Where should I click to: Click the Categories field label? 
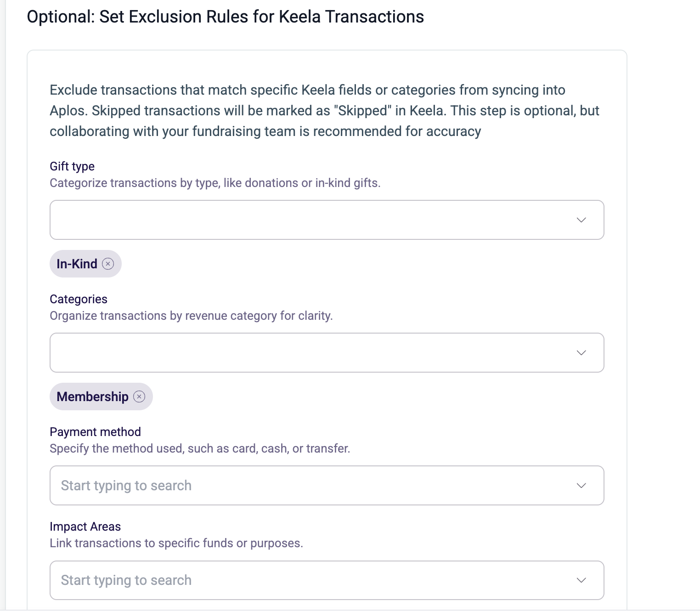[x=79, y=299]
